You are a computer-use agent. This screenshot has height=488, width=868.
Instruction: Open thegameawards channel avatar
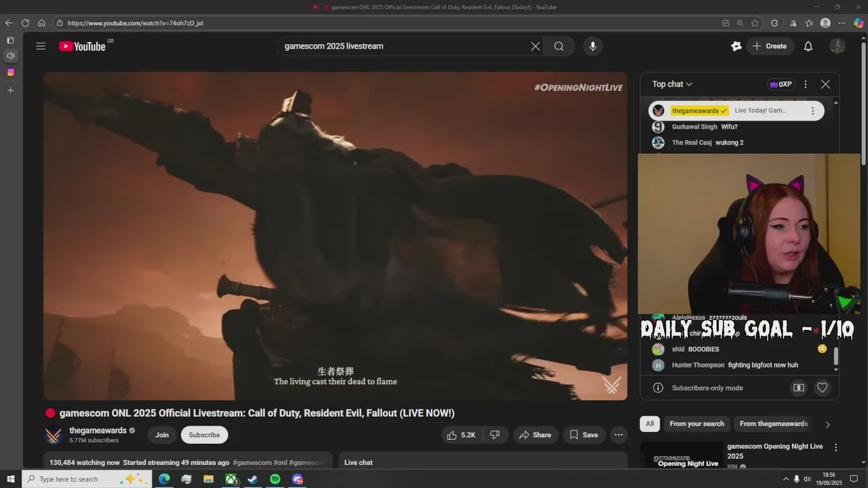(54, 435)
